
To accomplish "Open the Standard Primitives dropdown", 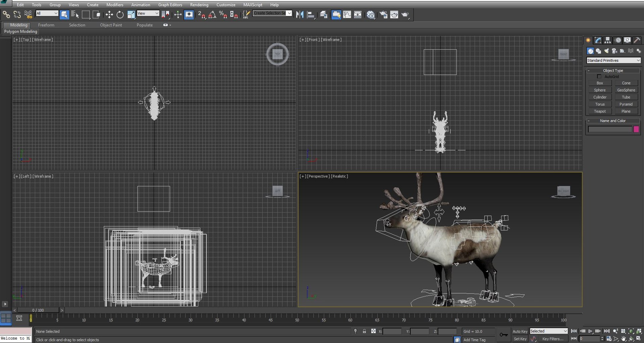I will coord(613,60).
